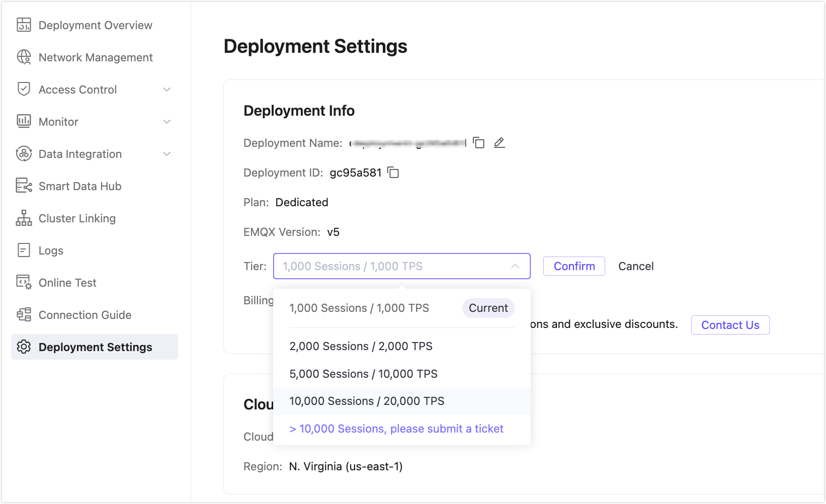Pick 10,000 Sessions / 20,000 TPS tier
This screenshot has width=826, height=504.
point(367,401)
